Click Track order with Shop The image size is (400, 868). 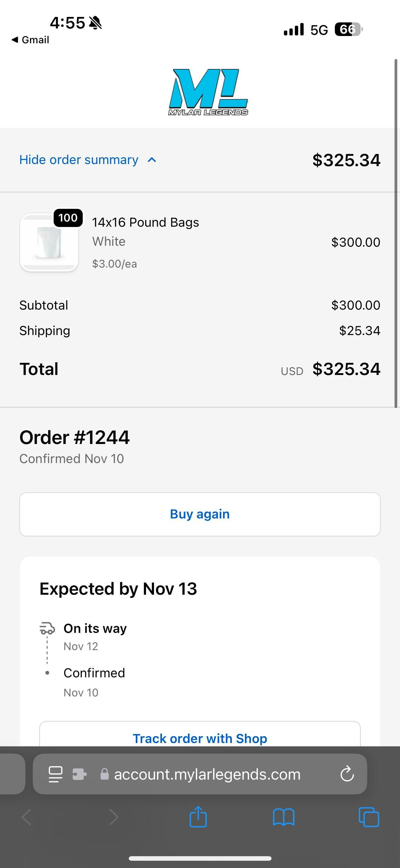click(200, 738)
